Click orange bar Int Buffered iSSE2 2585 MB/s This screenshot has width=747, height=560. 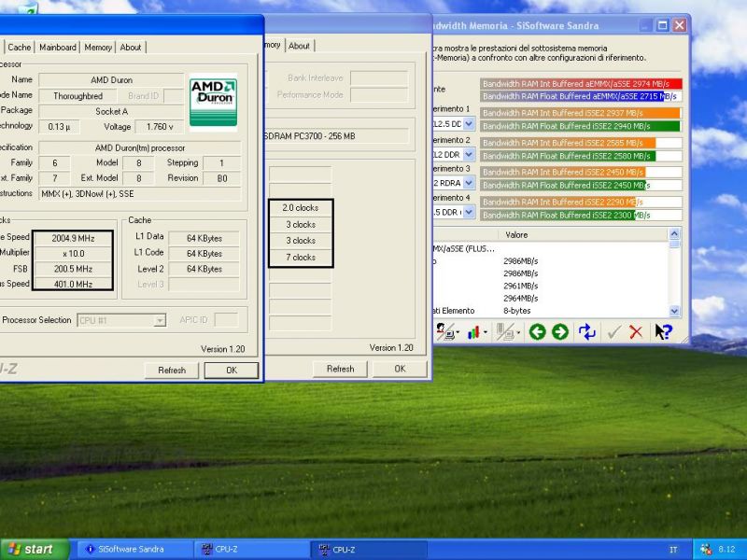click(568, 143)
